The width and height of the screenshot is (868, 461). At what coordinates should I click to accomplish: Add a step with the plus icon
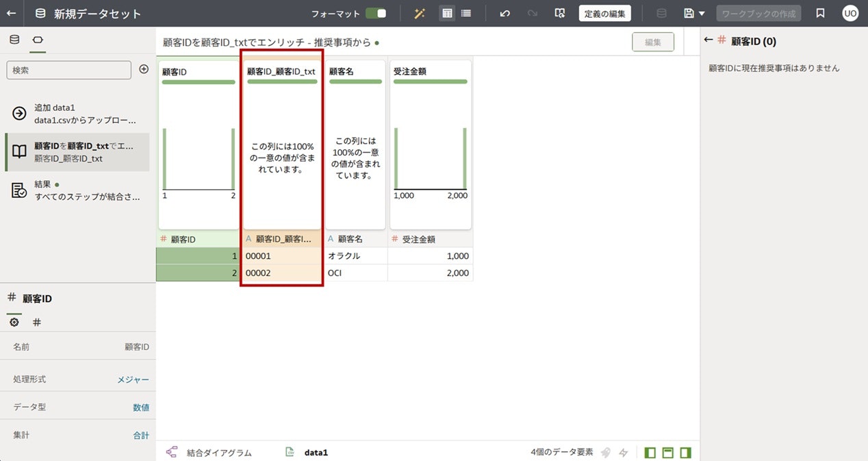point(144,69)
